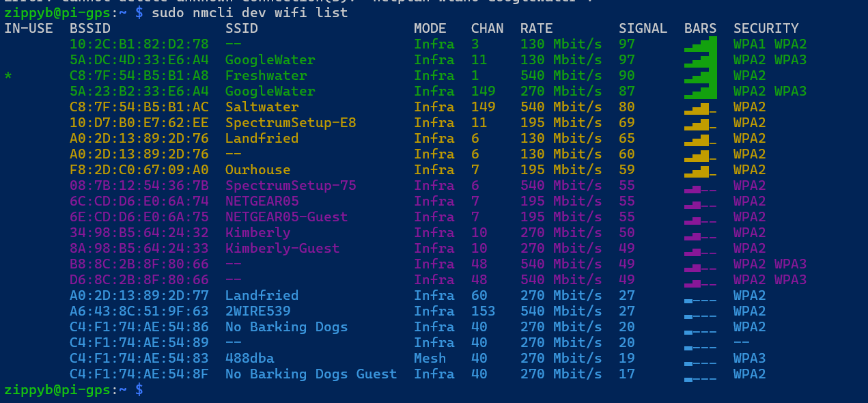Click signal bars in the NETGEAR05-Guest row

[x=701, y=217]
